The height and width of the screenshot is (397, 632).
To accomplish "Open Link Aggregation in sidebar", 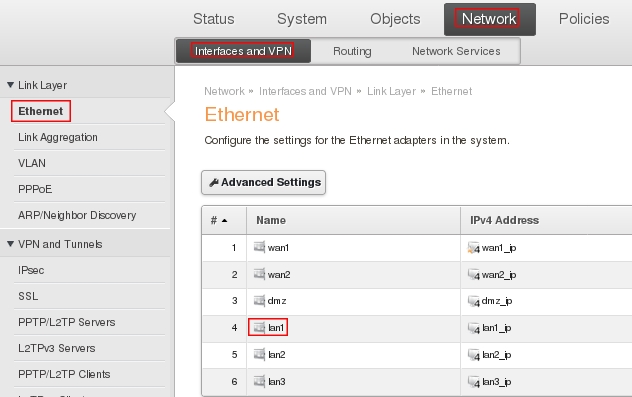I will (x=58, y=137).
